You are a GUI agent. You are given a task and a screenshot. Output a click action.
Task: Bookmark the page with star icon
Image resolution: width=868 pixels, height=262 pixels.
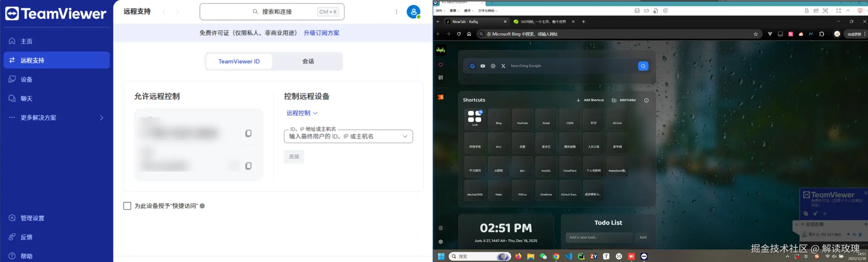click(x=755, y=34)
